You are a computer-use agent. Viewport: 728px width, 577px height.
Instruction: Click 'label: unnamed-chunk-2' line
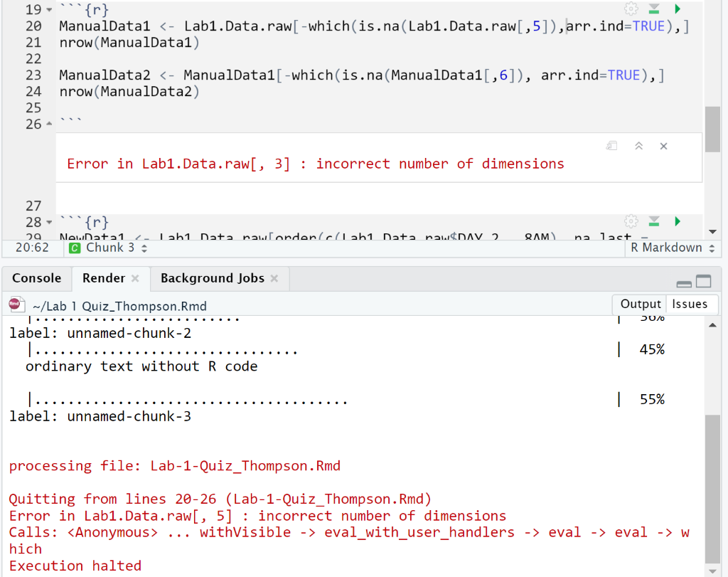pos(100,333)
